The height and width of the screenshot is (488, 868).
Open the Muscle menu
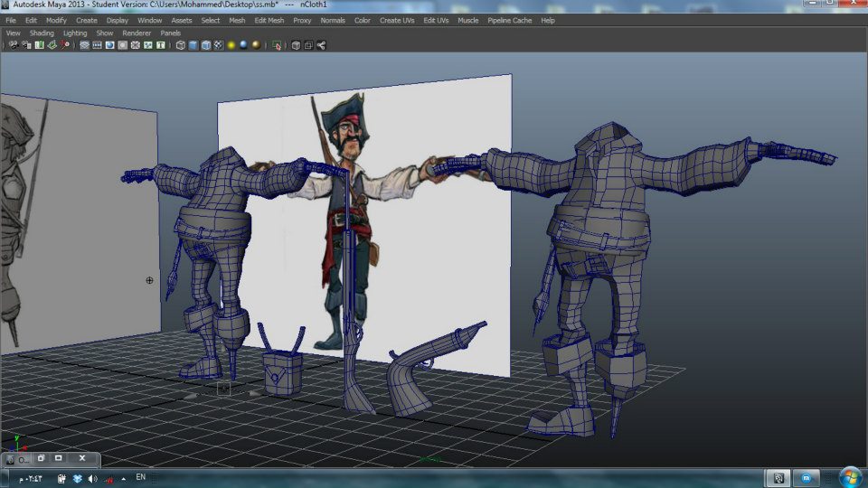467,21
